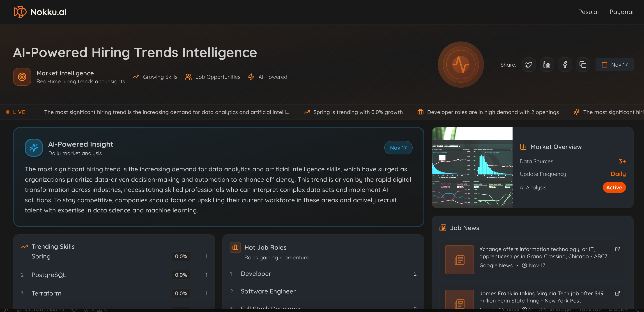
Task: Select Pesu.ai in the navigation bar
Action: point(588,12)
